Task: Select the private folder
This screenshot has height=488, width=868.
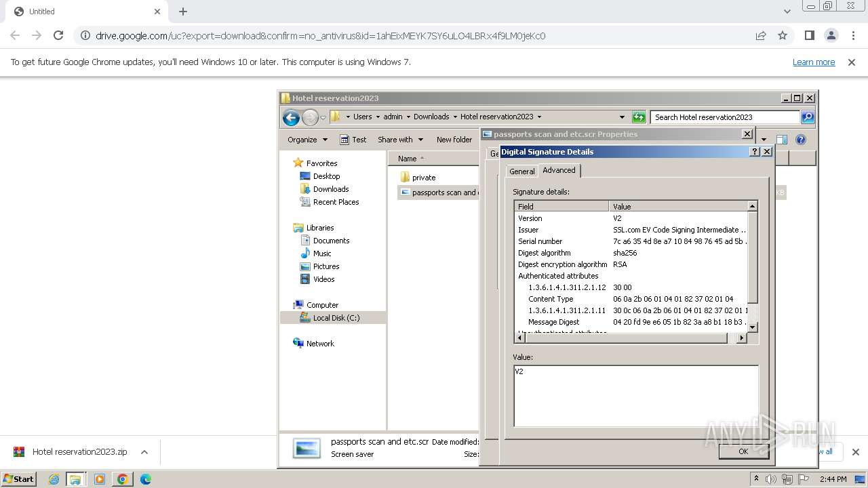Action: [424, 177]
